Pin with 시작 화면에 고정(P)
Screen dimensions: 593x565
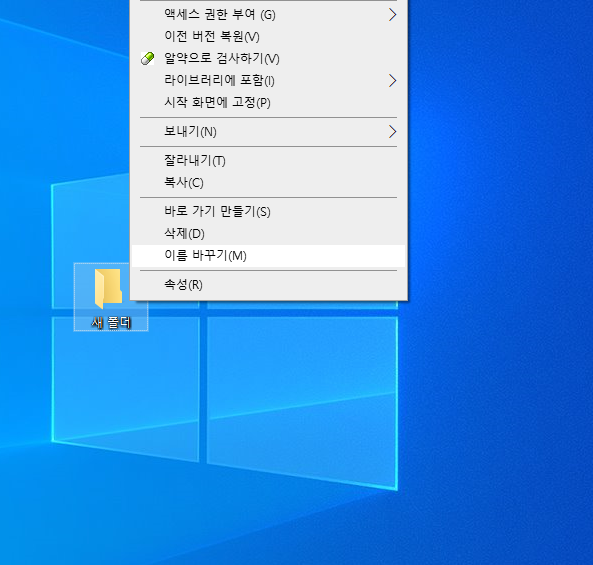pos(269,102)
